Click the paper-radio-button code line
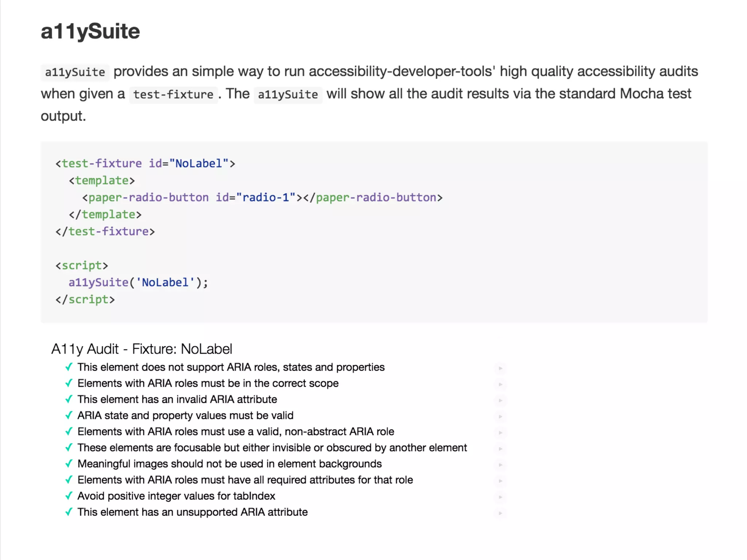747x560 pixels. tap(262, 197)
